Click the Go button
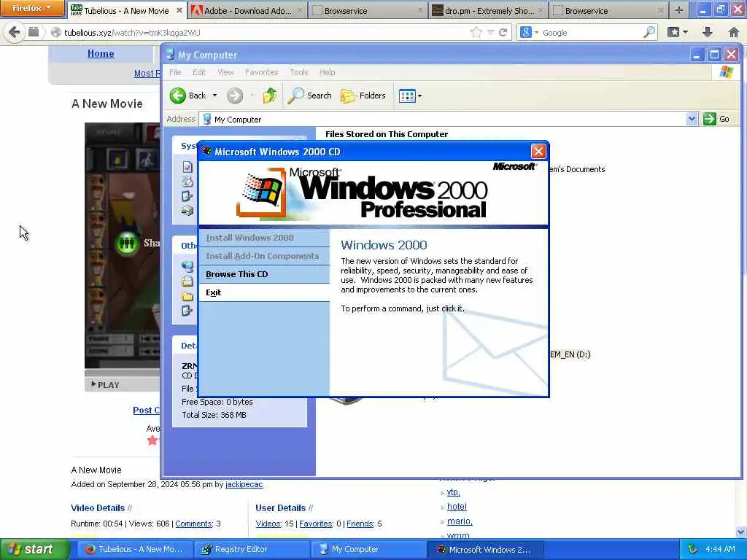 [716, 119]
